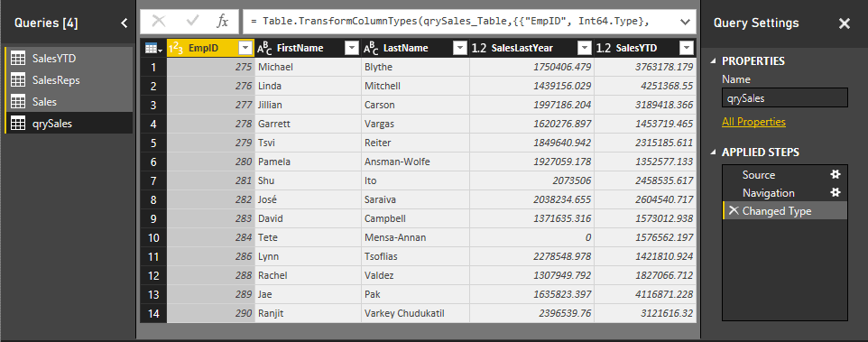Collapse the Queries pane

click(124, 23)
